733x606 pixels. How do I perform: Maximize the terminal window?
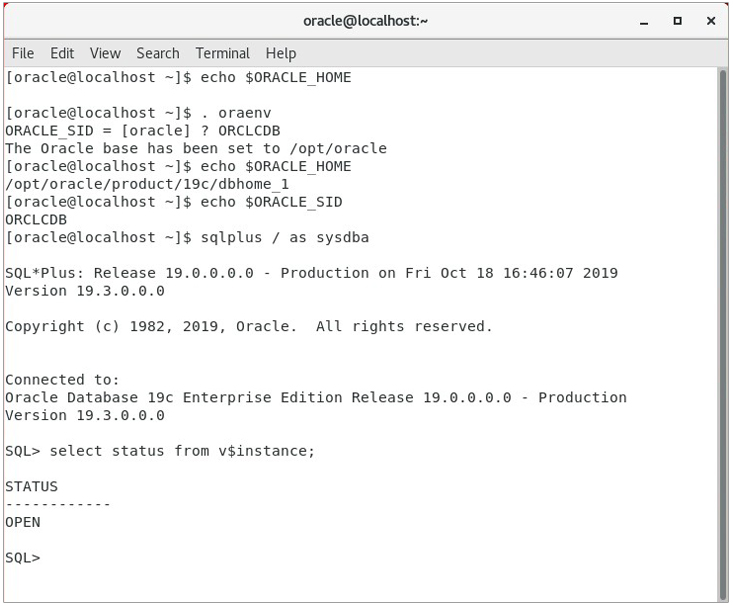pos(677,21)
